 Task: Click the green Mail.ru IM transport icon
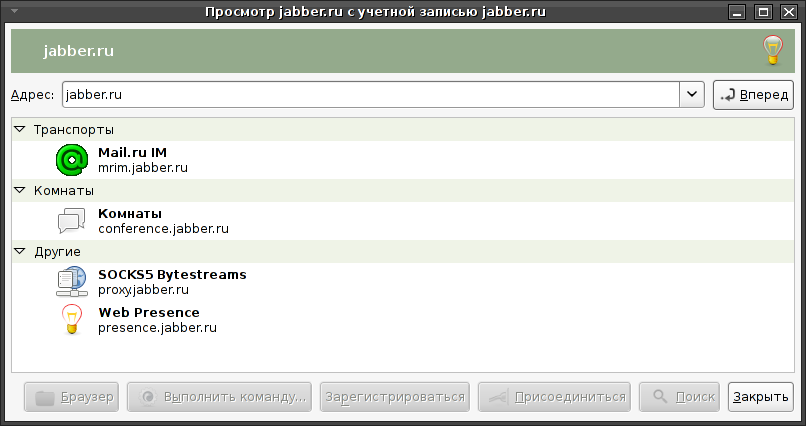[x=72, y=160]
